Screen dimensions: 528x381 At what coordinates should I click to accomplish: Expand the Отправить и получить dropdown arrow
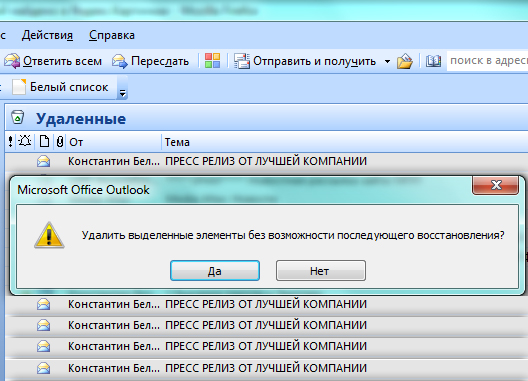387,61
